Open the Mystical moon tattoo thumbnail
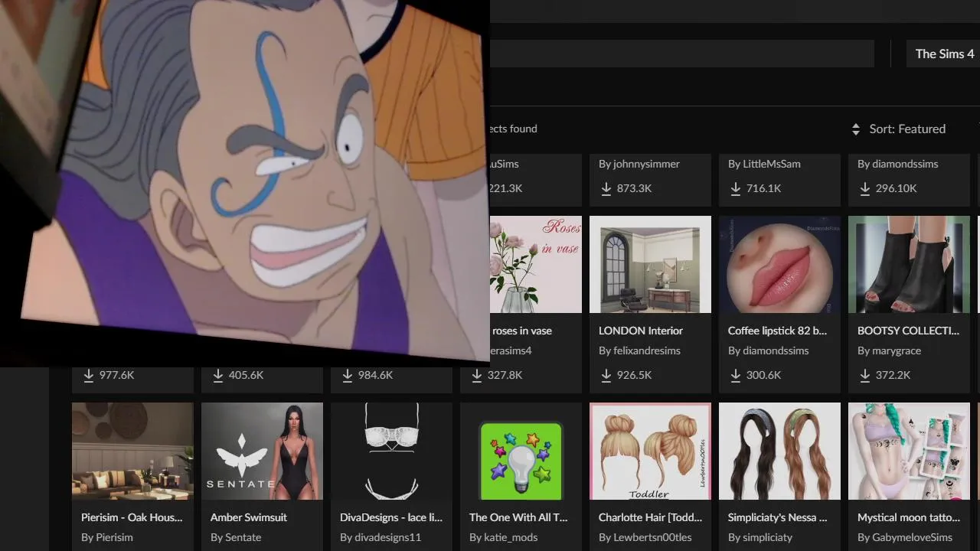 pos(909,451)
